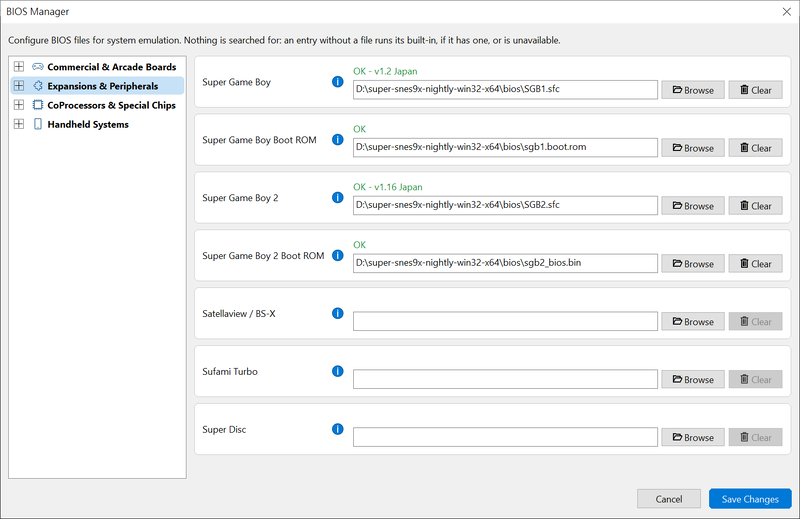Click the empty Satellaview / BS-X path field

click(505, 321)
